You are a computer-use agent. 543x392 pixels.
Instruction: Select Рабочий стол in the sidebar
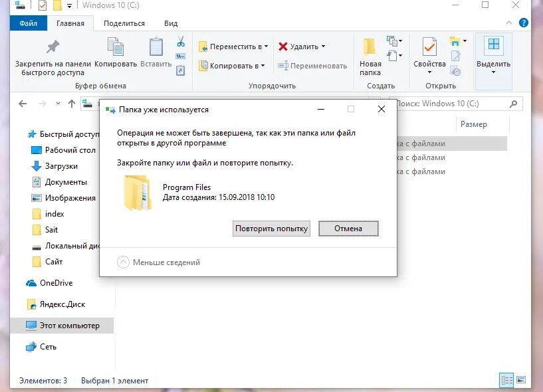coord(63,150)
